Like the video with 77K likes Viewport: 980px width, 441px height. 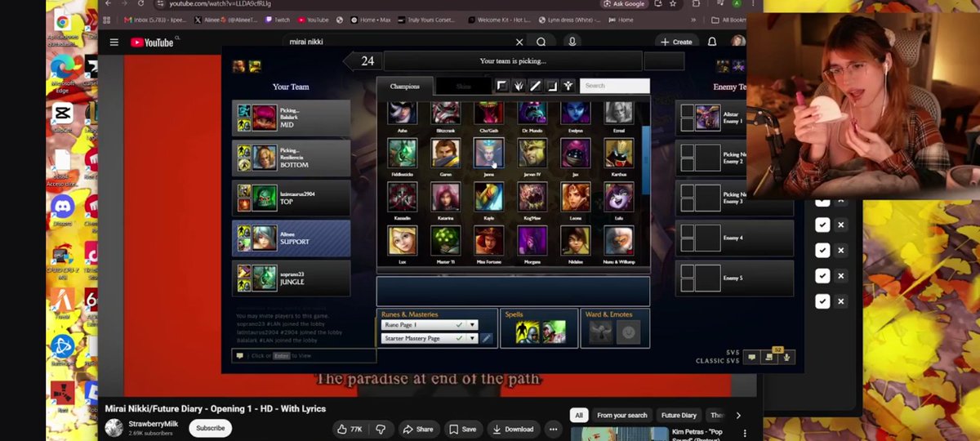click(x=349, y=429)
